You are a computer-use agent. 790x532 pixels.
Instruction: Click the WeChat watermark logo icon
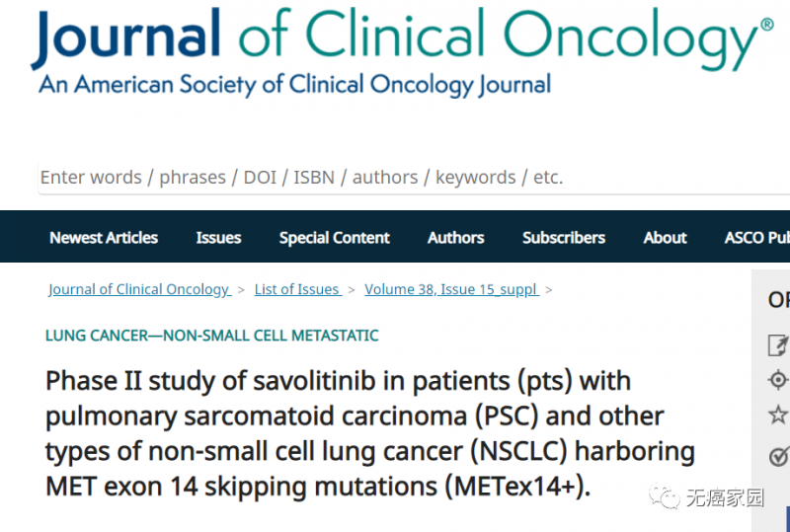pos(664,496)
